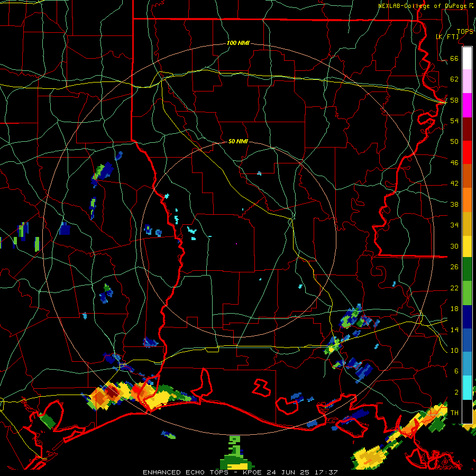
Task: Pick the sky blue legend swatch
Action: tap(467, 364)
